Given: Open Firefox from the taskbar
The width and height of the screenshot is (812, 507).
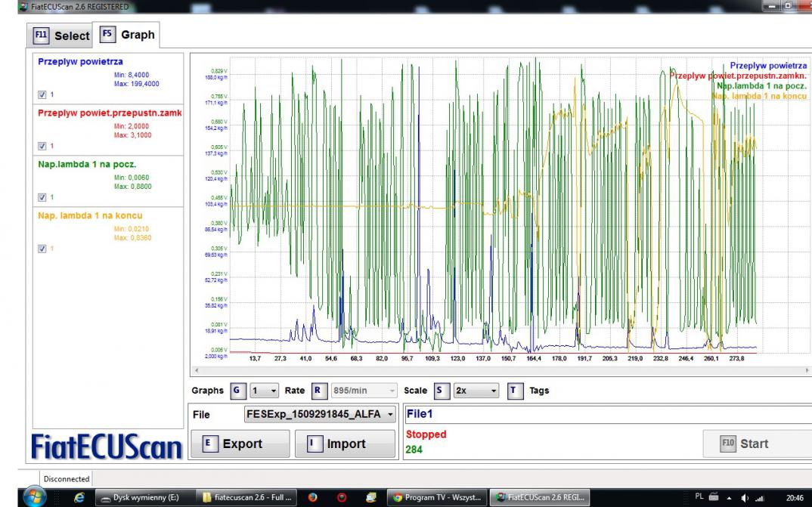Looking at the screenshot, I should [x=314, y=498].
